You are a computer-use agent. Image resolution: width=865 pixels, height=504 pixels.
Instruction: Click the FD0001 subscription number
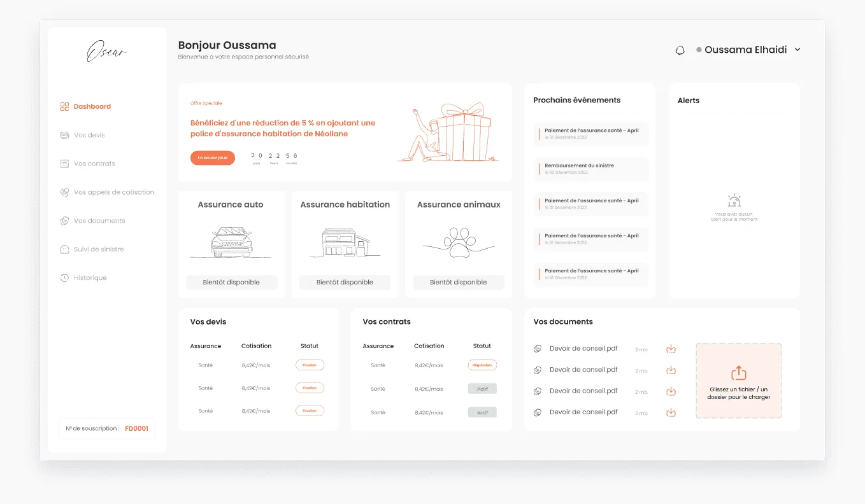136,429
